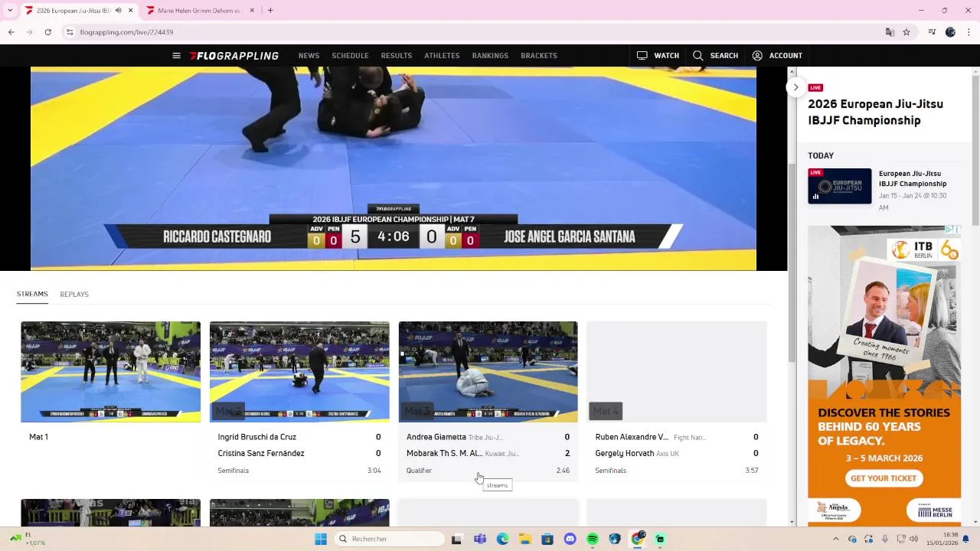Viewport: 980px width, 551px height.
Task: Collapse the right sidebar with chevron arrow
Action: point(795,87)
